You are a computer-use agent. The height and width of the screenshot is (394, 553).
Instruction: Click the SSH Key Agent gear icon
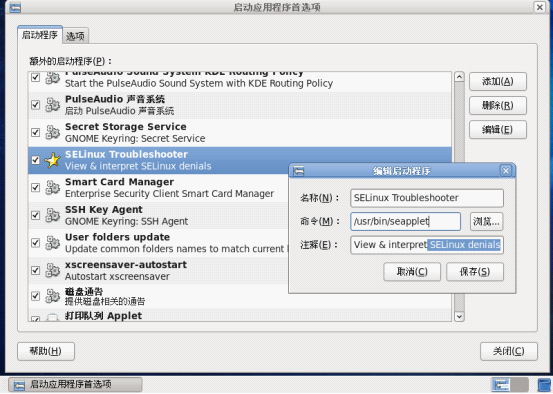click(x=53, y=215)
